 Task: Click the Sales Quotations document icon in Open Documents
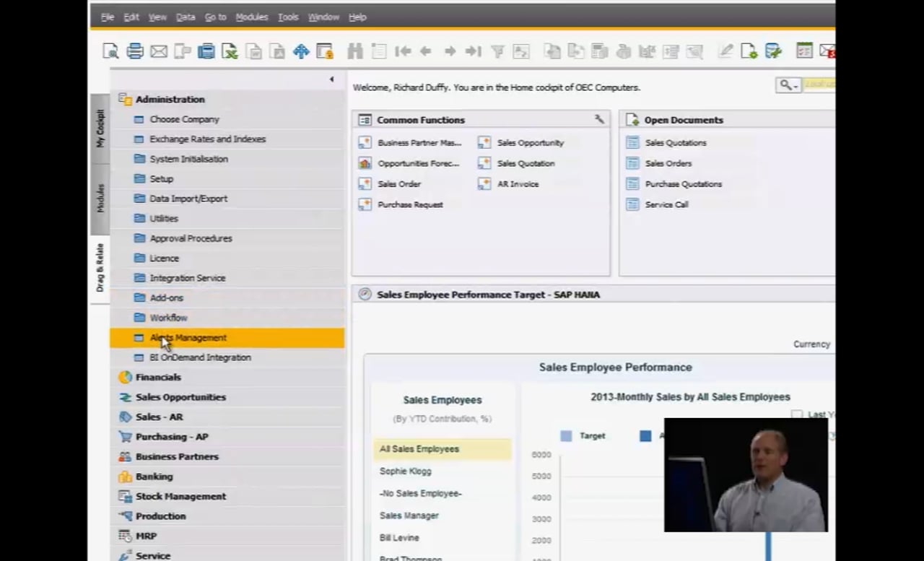tap(632, 143)
